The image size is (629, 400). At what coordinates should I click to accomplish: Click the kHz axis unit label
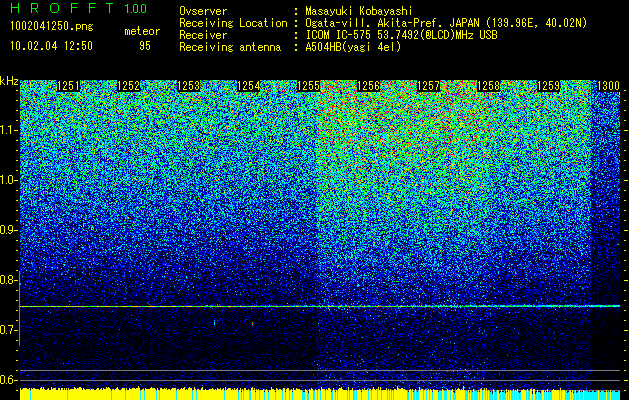[9, 81]
